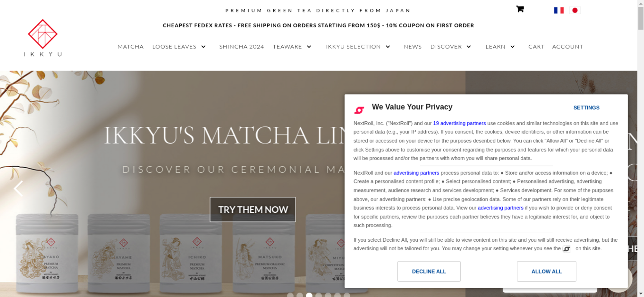Click the Allow All button
Viewport: 644px width, 297px height.
(x=546, y=271)
